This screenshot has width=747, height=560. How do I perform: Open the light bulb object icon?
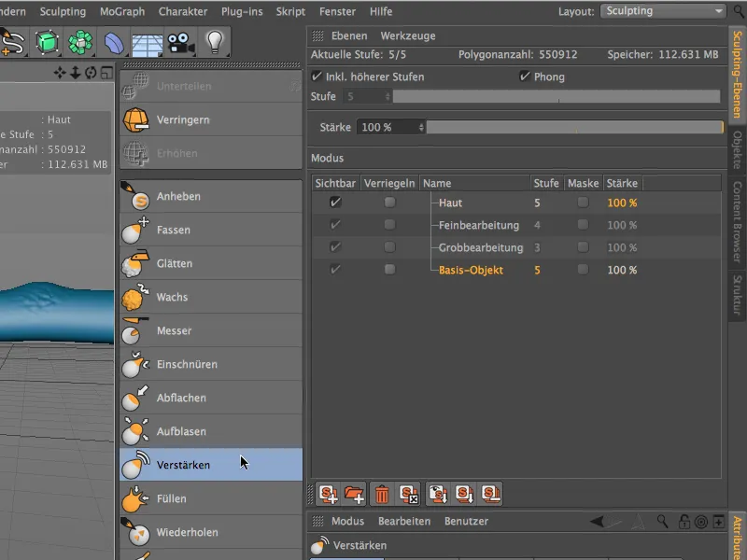coord(215,43)
